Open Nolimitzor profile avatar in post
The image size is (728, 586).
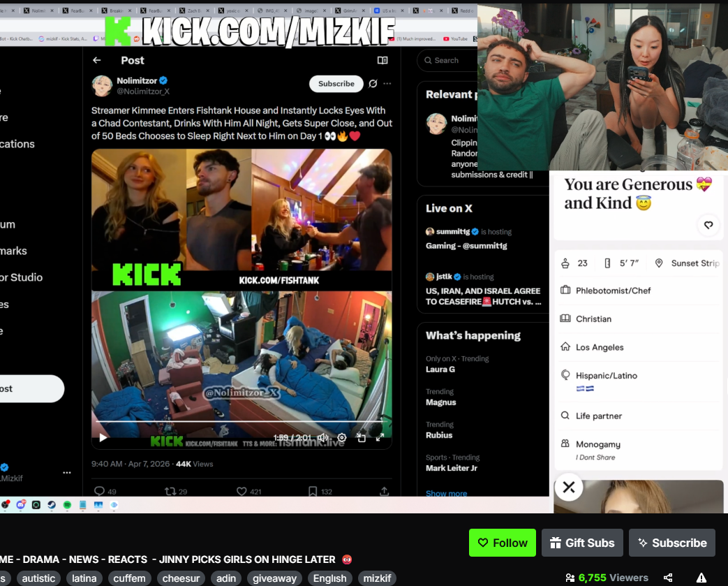pyautogui.click(x=102, y=86)
